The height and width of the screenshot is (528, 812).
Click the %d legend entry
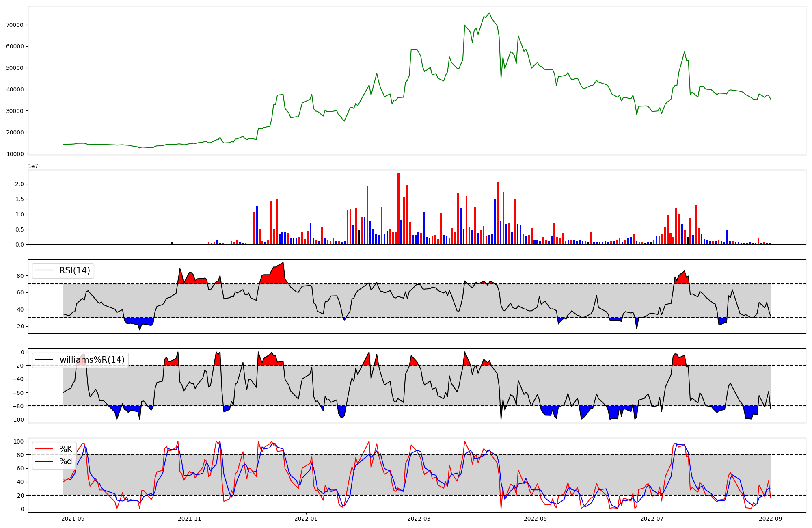(x=66, y=461)
